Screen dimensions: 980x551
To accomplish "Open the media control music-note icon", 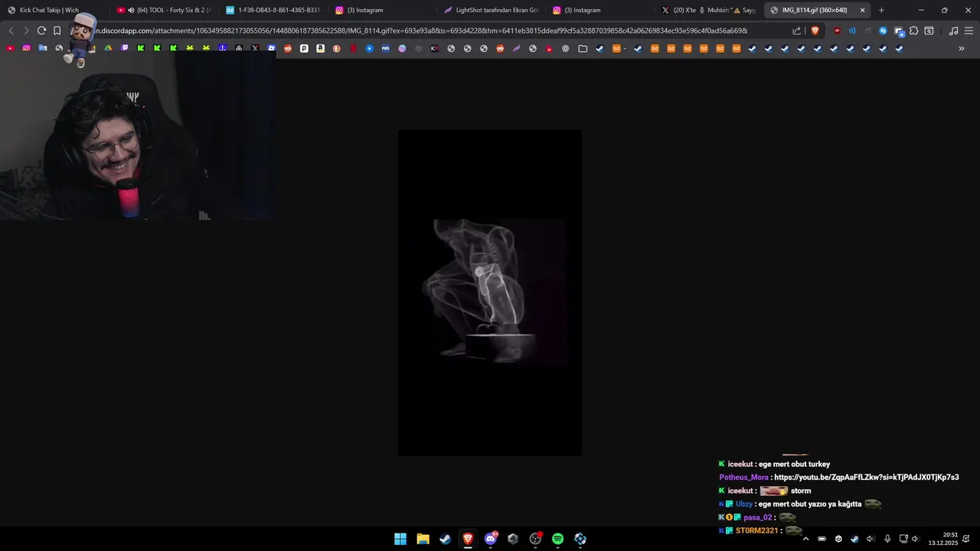I will (x=953, y=31).
